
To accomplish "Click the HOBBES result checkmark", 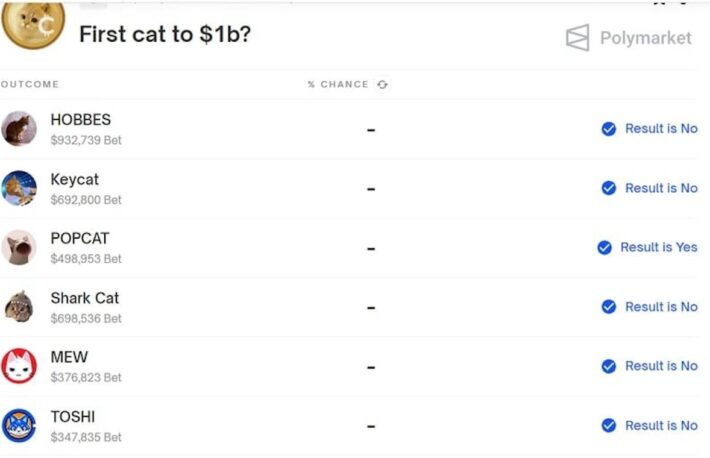I will point(608,129).
